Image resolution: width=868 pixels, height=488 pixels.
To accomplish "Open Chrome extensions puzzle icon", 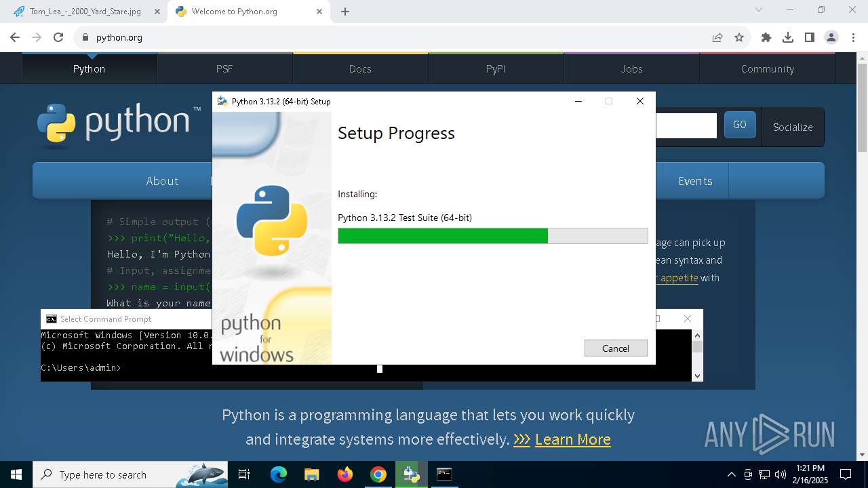I will 766,37.
